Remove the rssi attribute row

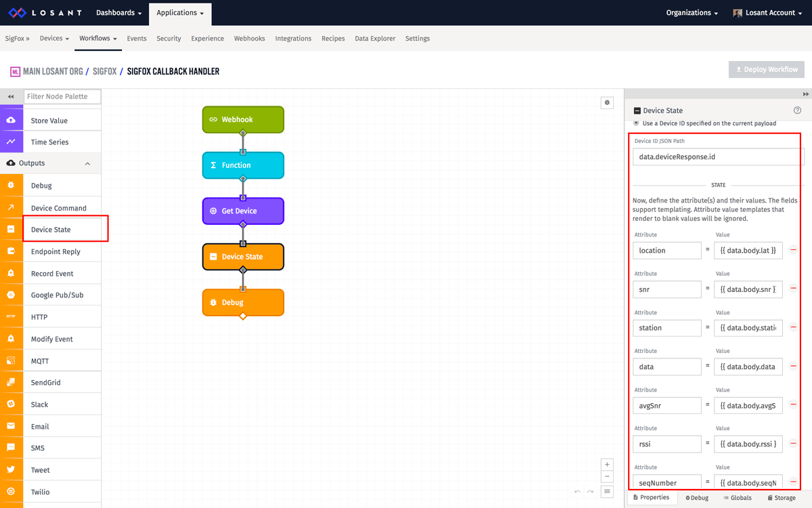click(793, 444)
